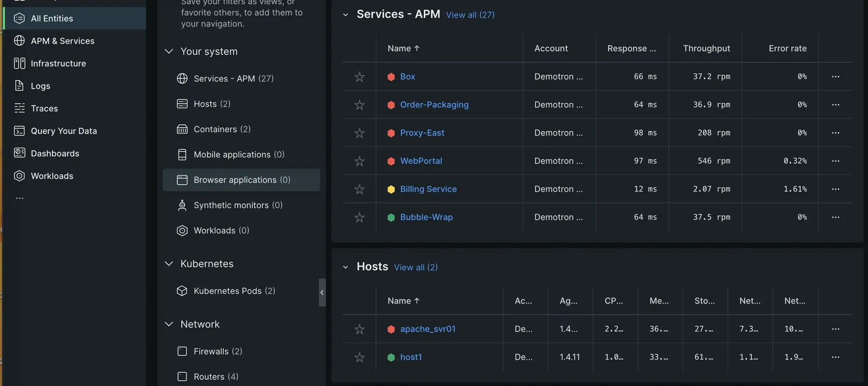Go to All Entities in navigation
Image resolution: width=868 pixels, height=386 pixels.
75,18
